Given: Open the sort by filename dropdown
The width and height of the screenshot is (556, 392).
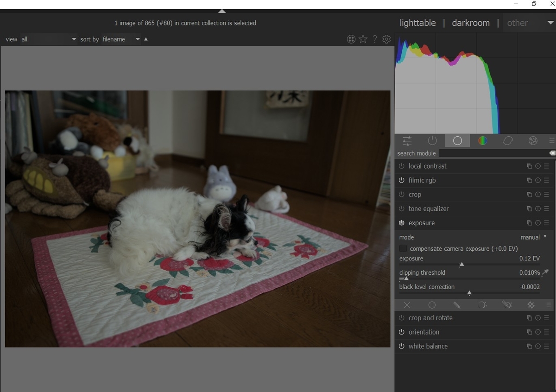Looking at the screenshot, I should click(x=121, y=39).
